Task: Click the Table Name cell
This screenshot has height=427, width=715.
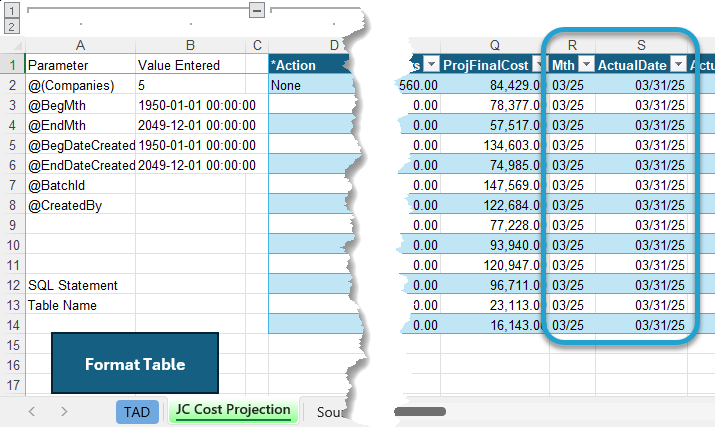Action: [81, 305]
